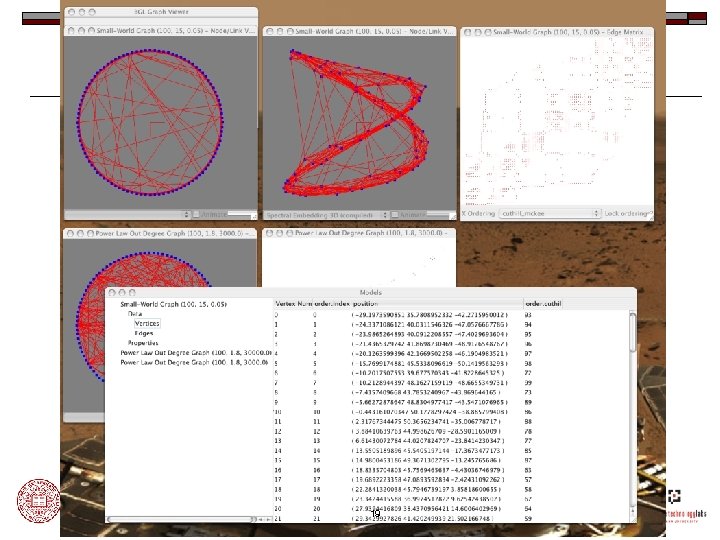
Task: Close the Edge Matrix window
Action: click(467, 32)
